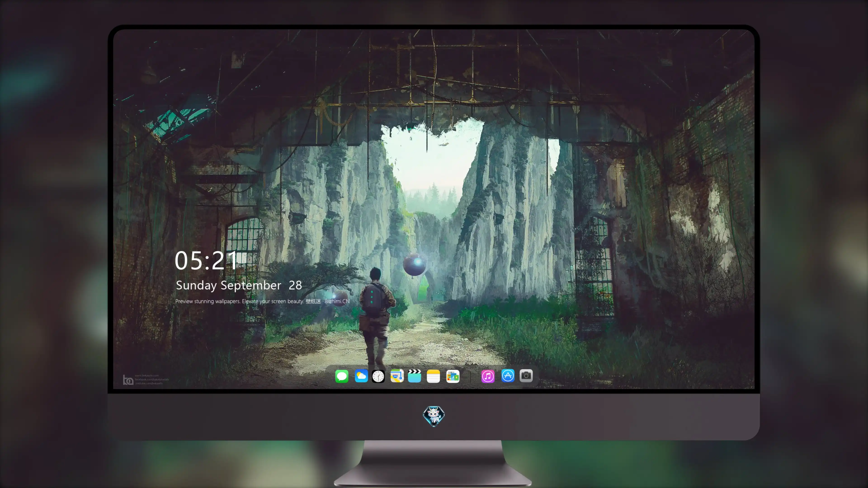Open the photo collage app icon
The width and height of the screenshot is (868, 488).
tap(453, 376)
